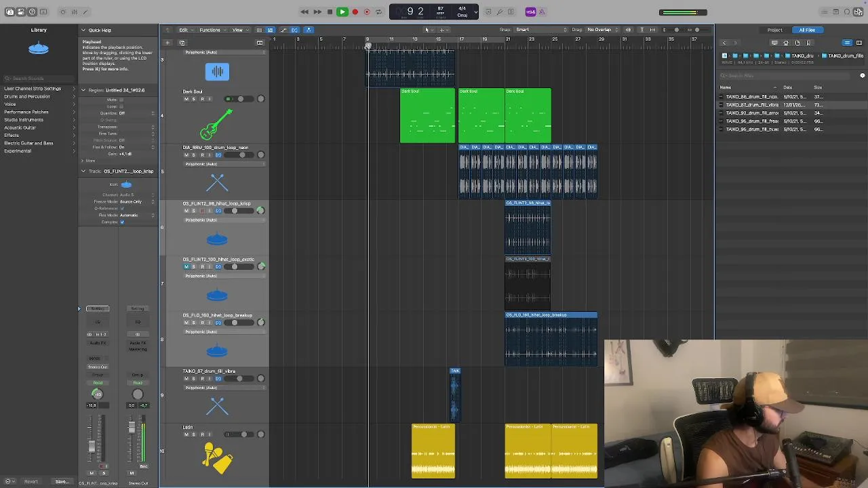
Task: Toggle the Quick Help question-mark button
Action: coord(32,12)
